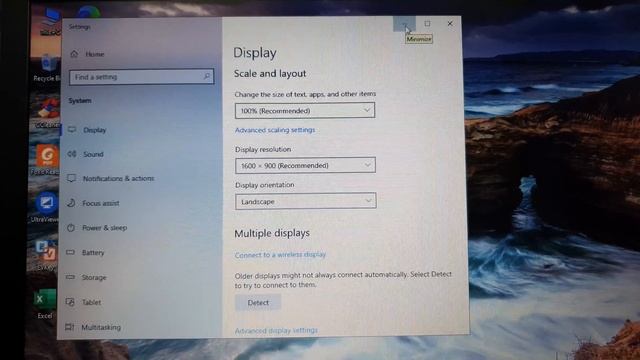The height and width of the screenshot is (360, 640).
Task: Open Advanced display settings link
Action: point(276,330)
